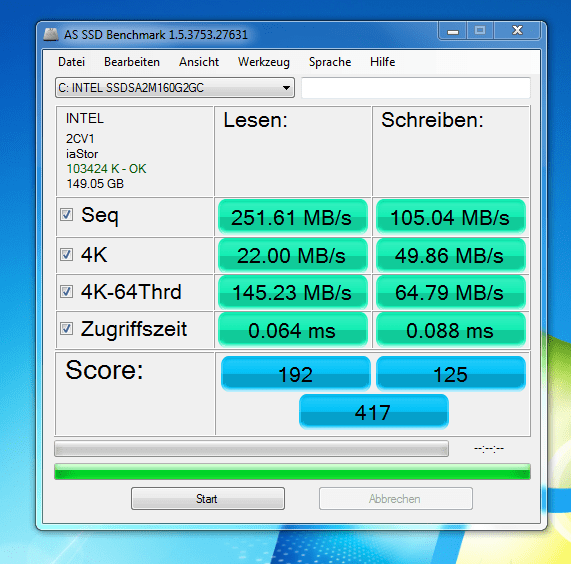Open the Bearbeiten menu

(132, 62)
